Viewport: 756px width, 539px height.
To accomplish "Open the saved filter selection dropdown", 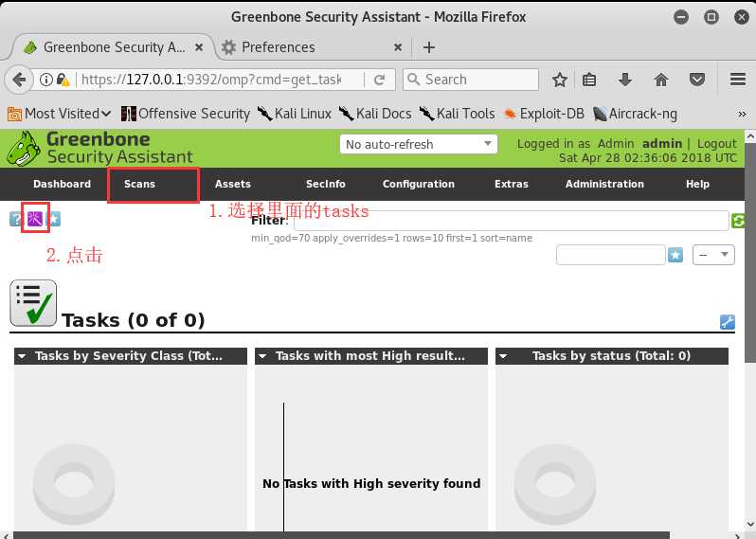I will 713,255.
